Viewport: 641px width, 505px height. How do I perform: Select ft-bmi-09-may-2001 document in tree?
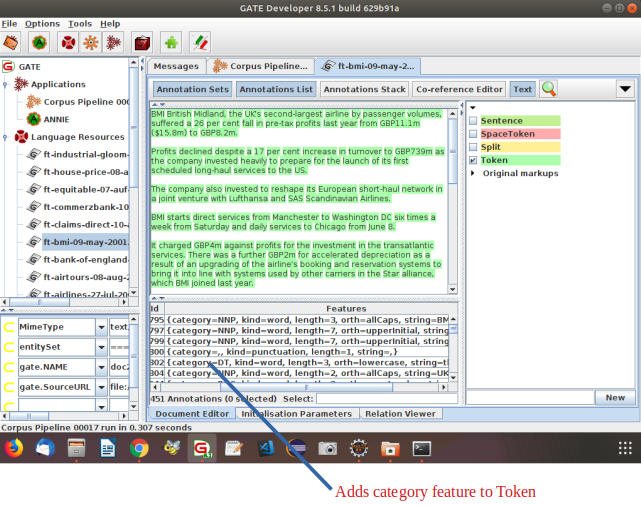(86, 242)
